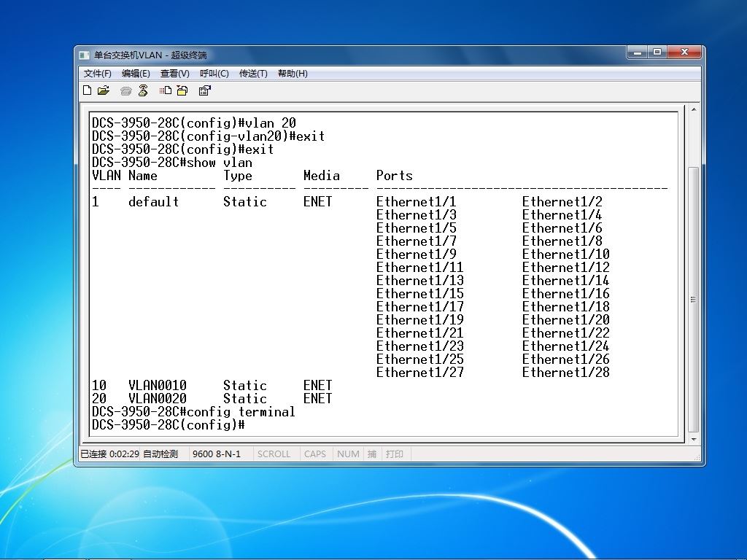The height and width of the screenshot is (560, 747).
Task: Click the 'Ethernet1/10' port entry
Action: pos(566,254)
